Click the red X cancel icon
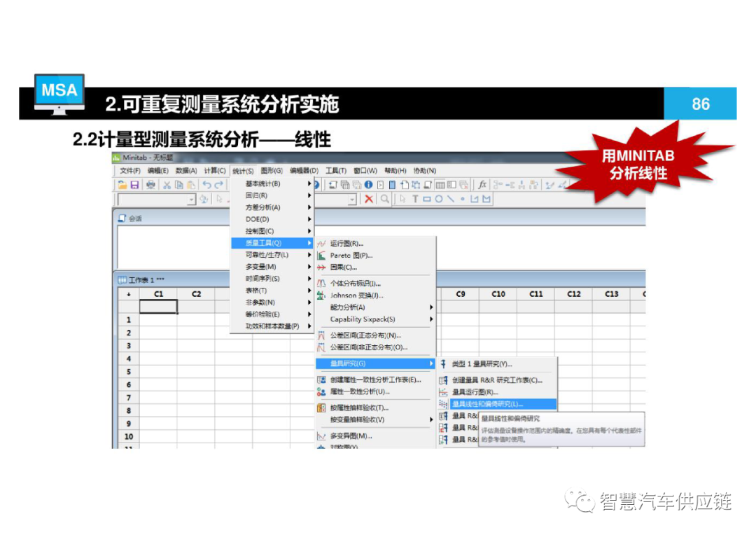 coord(369,199)
